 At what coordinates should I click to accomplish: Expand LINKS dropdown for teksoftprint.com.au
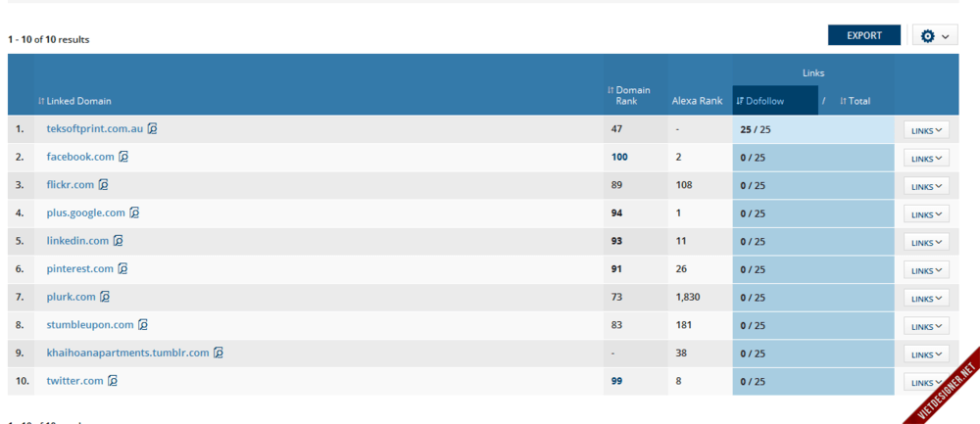(x=926, y=130)
